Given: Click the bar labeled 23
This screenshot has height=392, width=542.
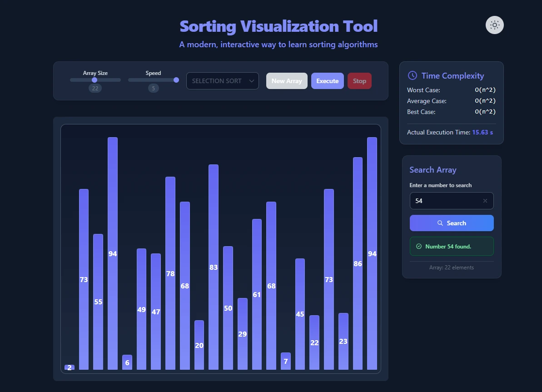Looking at the screenshot, I should click(343, 341).
